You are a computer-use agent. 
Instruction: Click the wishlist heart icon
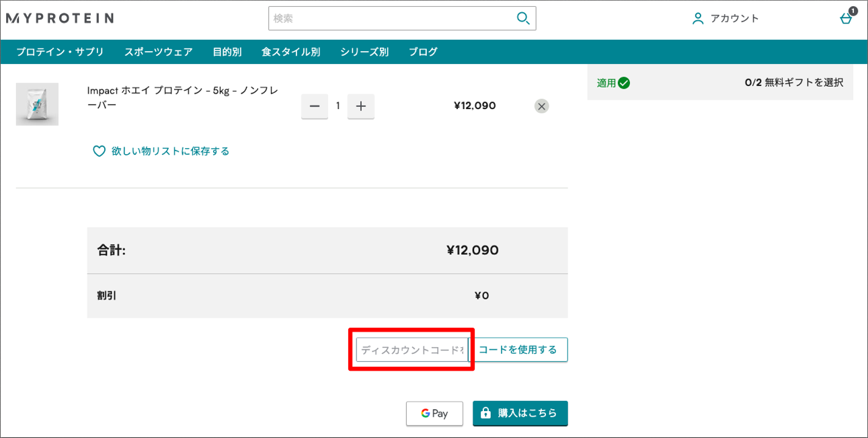(99, 151)
